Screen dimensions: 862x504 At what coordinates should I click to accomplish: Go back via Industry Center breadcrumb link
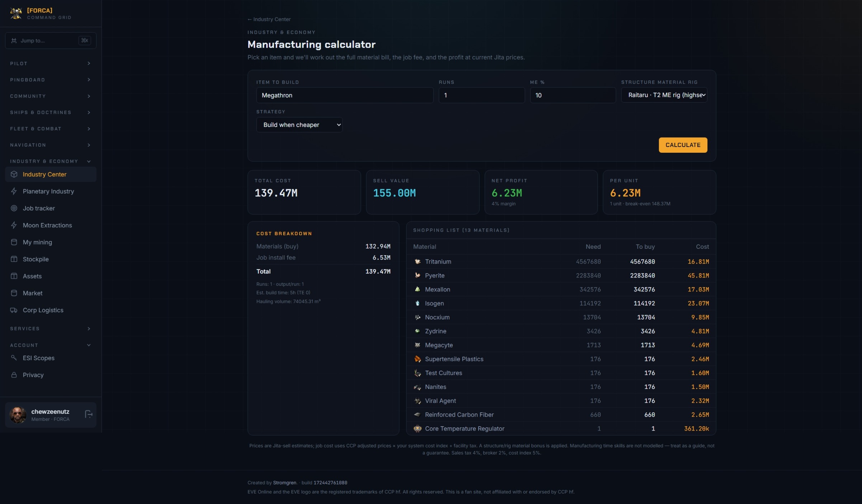pyautogui.click(x=269, y=19)
